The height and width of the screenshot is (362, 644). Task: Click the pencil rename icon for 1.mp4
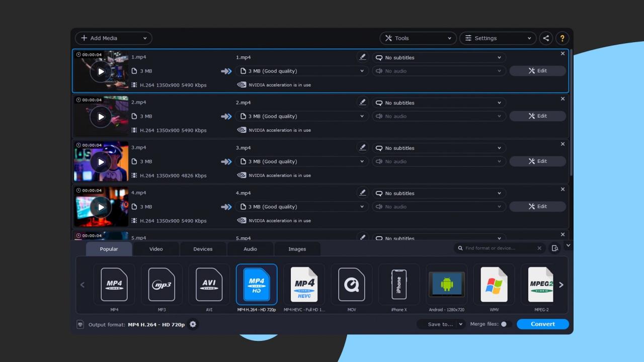point(362,57)
